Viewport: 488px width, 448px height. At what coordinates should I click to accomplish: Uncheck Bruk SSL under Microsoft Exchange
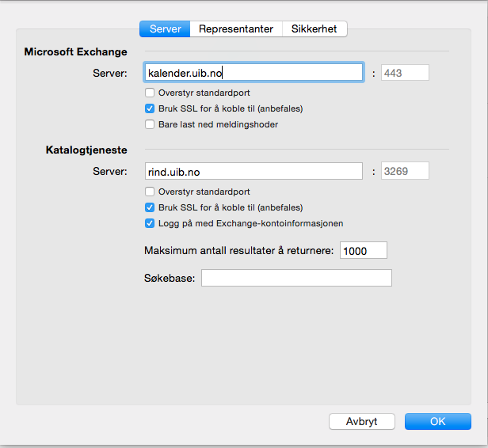coord(150,108)
